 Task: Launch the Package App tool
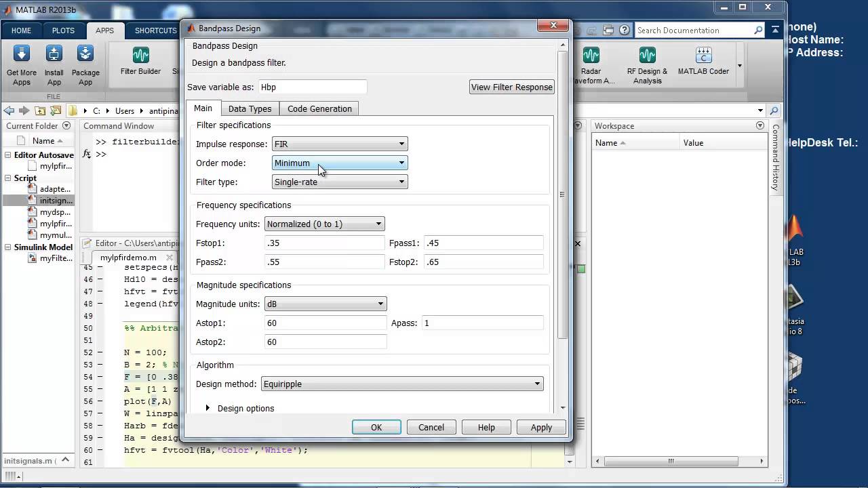85,65
